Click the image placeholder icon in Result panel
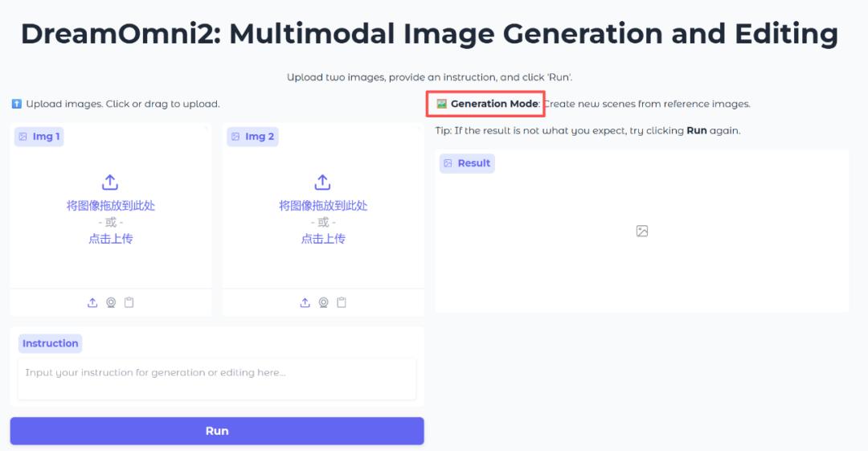 tap(641, 232)
